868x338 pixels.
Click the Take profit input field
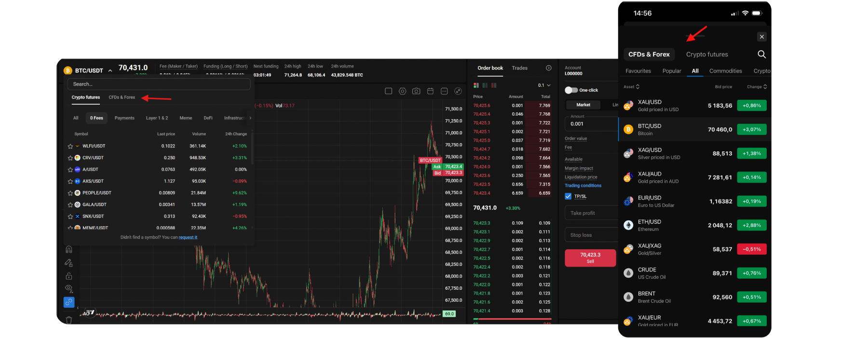(x=592, y=213)
